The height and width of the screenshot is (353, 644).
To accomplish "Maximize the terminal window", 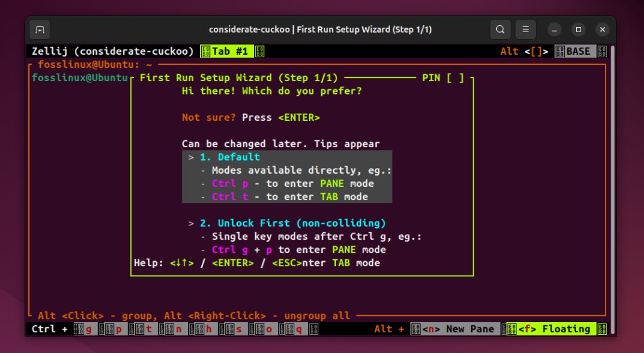I will tap(579, 30).
